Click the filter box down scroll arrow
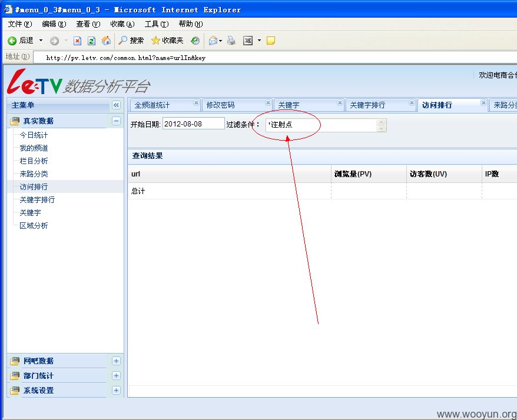This screenshot has height=420, width=517. tap(382, 128)
